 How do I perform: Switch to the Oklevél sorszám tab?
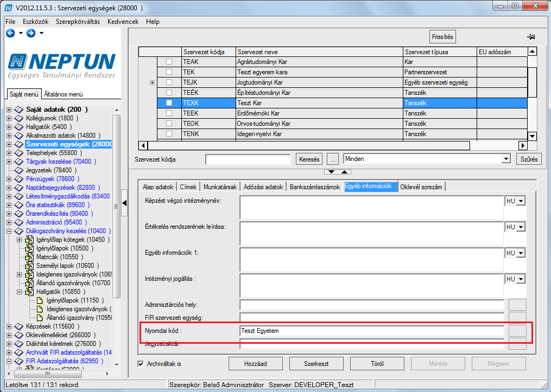click(x=421, y=187)
